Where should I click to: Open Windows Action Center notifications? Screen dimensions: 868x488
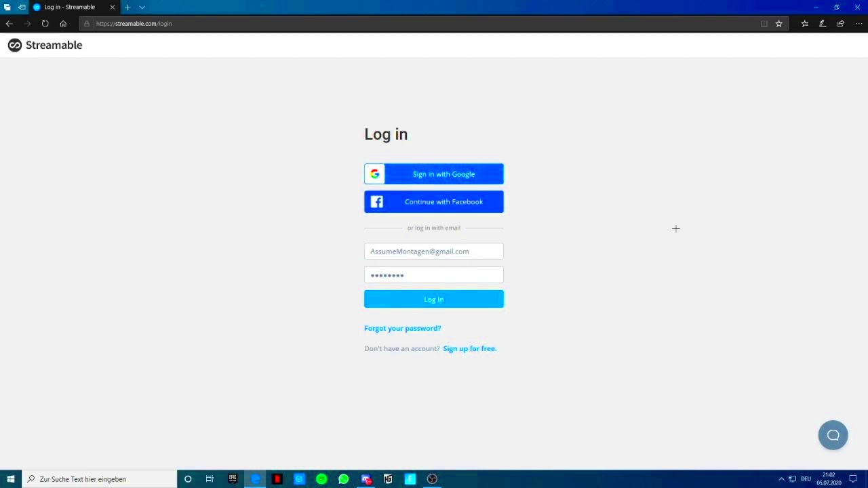tap(853, 479)
